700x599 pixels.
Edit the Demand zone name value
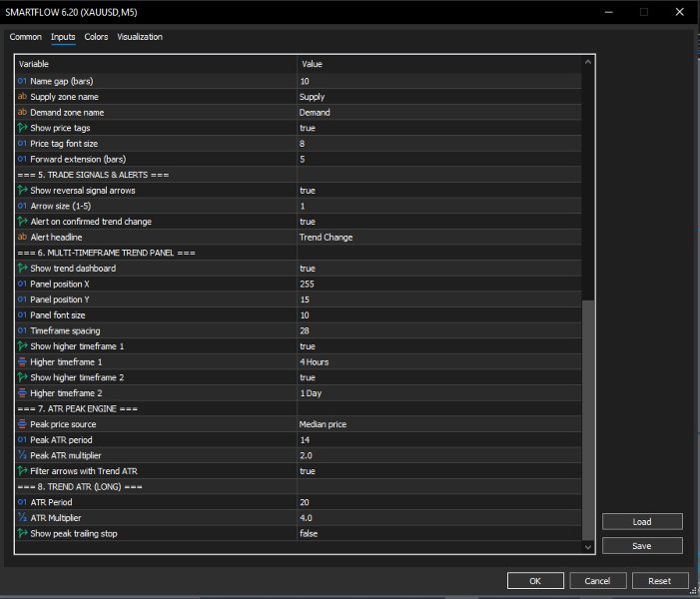point(439,113)
